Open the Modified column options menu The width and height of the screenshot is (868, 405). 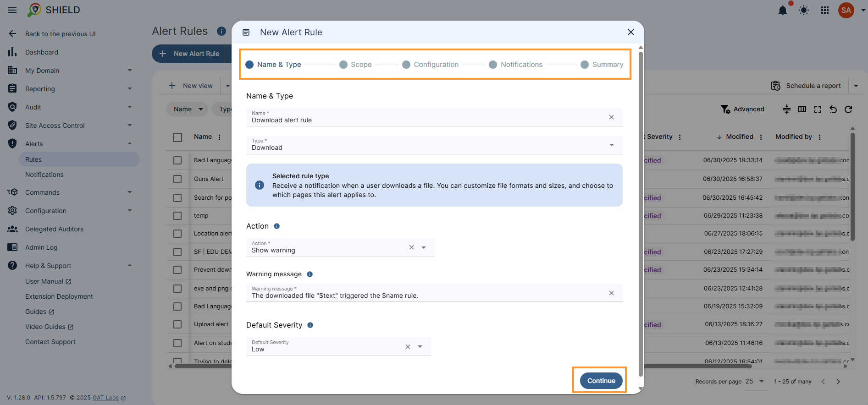tap(761, 137)
